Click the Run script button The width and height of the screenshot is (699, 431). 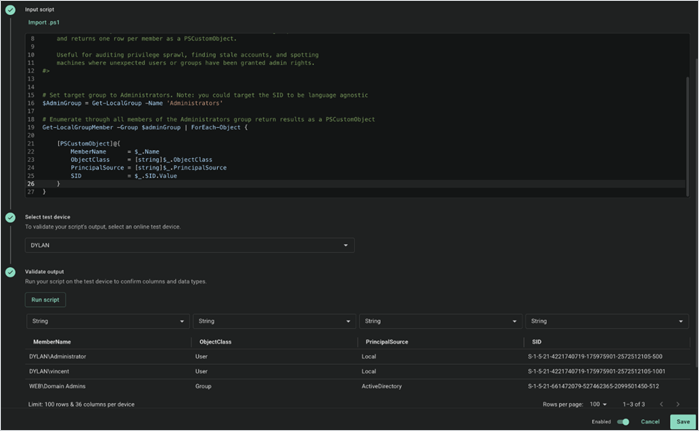click(x=45, y=300)
